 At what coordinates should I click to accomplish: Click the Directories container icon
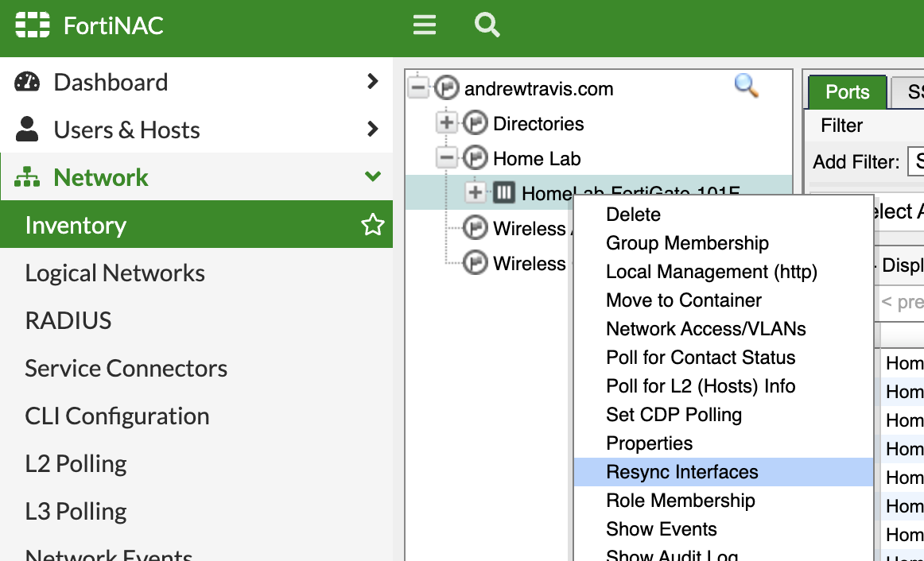(x=475, y=123)
